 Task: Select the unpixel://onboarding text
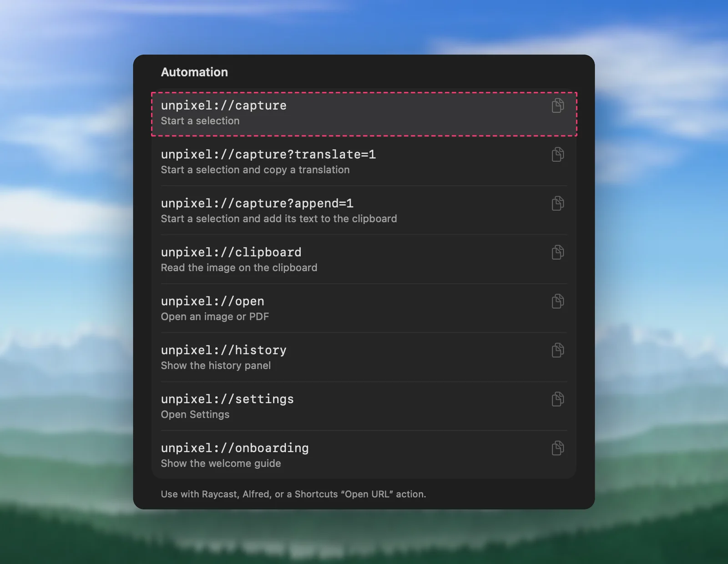(235, 448)
